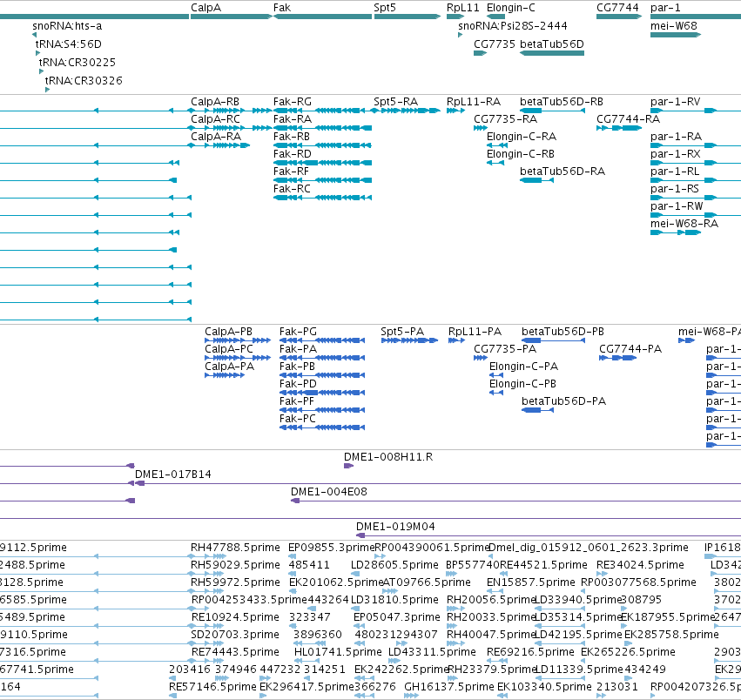Image resolution: width=741 pixels, height=700 pixels.
Task: Select the EP09855.3prime EST label
Action: (331, 548)
